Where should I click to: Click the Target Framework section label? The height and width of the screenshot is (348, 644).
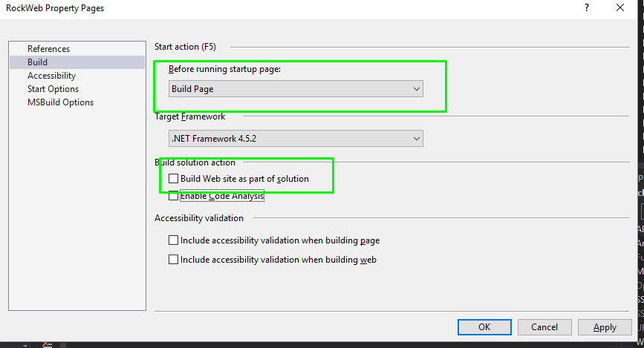coord(189,116)
